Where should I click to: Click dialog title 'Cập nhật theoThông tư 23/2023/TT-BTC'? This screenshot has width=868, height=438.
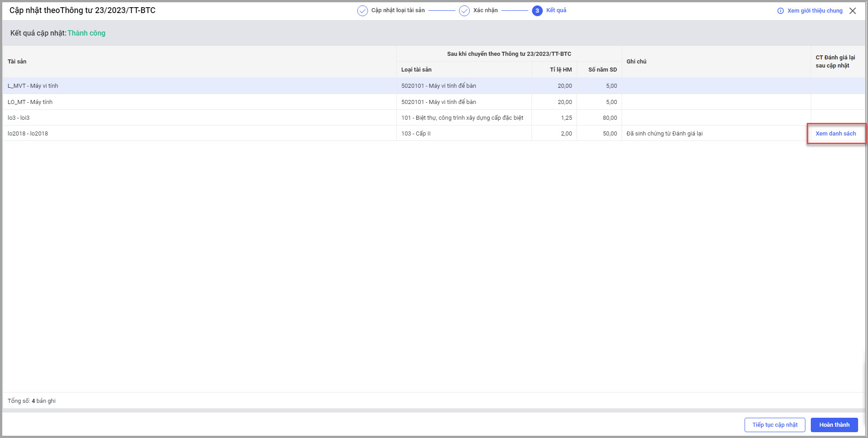pyautogui.click(x=82, y=10)
